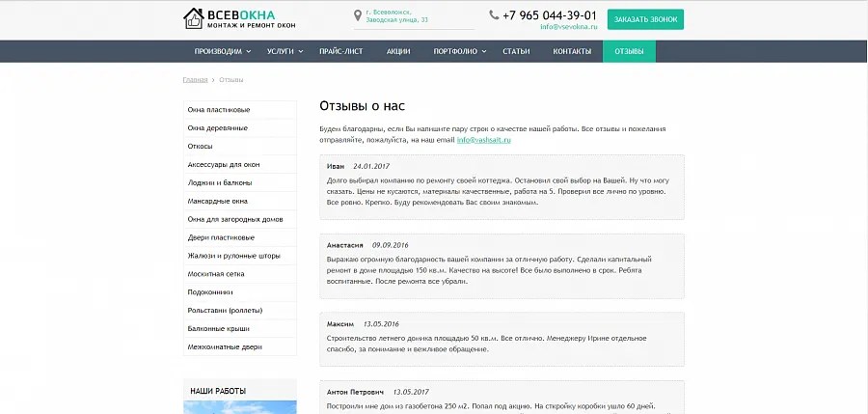Click the address Заводская улица, 33
This screenshot has width=868, height=414.
[x=396, y=20]
